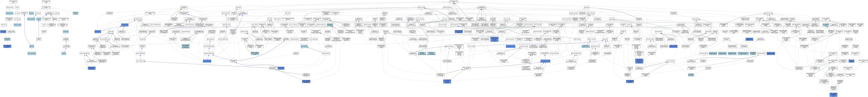The image size is (868, 97).
Task: Click the 'binding' node
Action: pyautogui.click(x=17, y=7)
